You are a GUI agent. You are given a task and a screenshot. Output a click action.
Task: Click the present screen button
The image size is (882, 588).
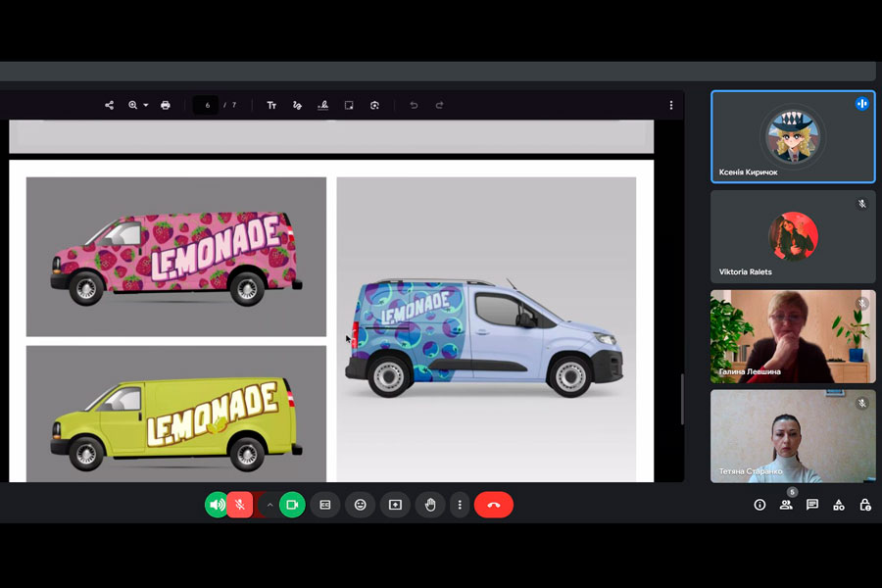(396, 505)
